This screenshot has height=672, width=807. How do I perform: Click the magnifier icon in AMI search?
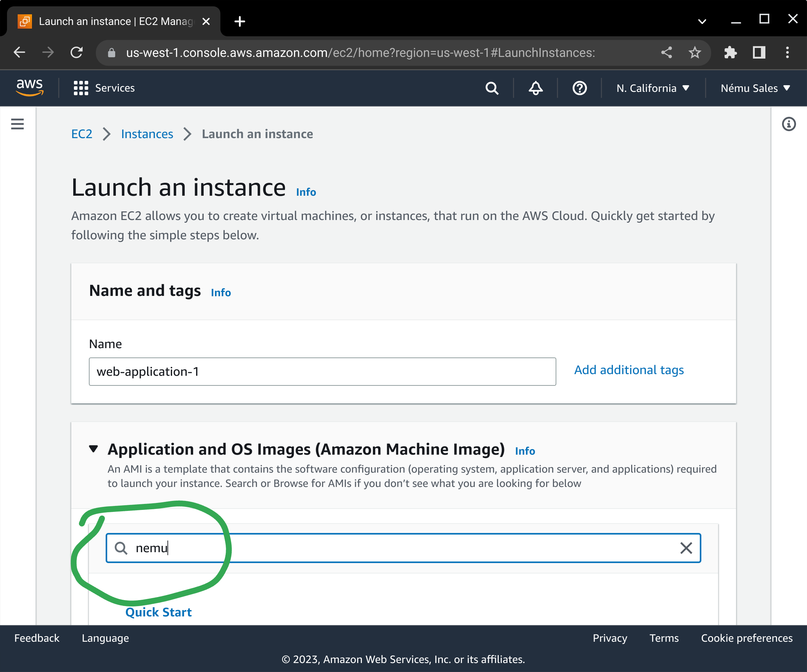(x=121, y=548)
